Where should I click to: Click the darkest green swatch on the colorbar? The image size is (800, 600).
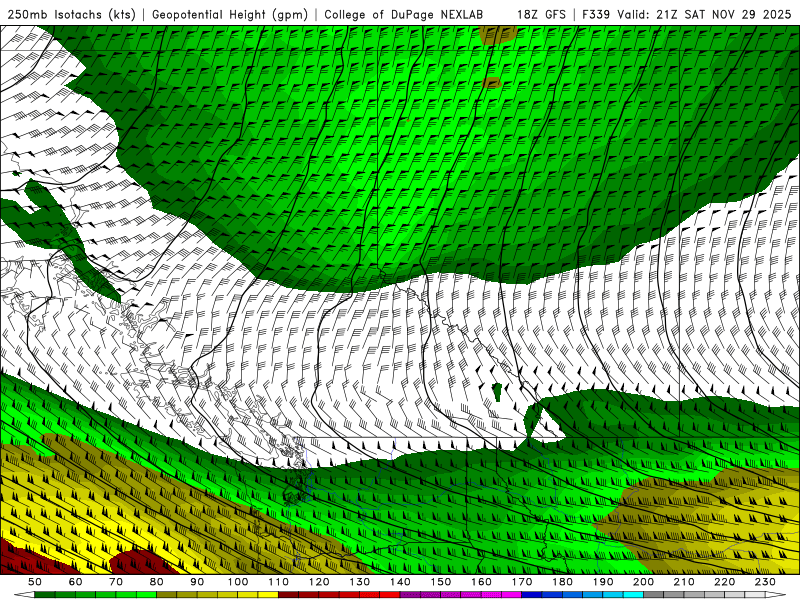(x=45, y=595)
